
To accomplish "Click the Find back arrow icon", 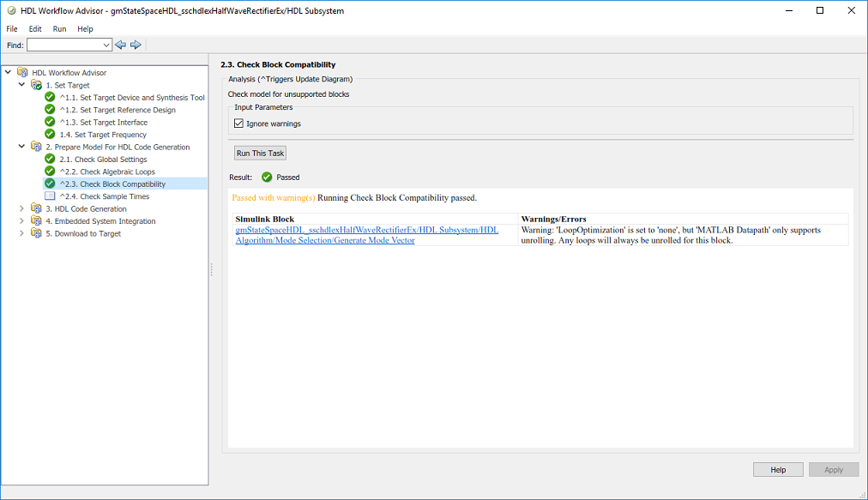I will (x=120, y=45).
